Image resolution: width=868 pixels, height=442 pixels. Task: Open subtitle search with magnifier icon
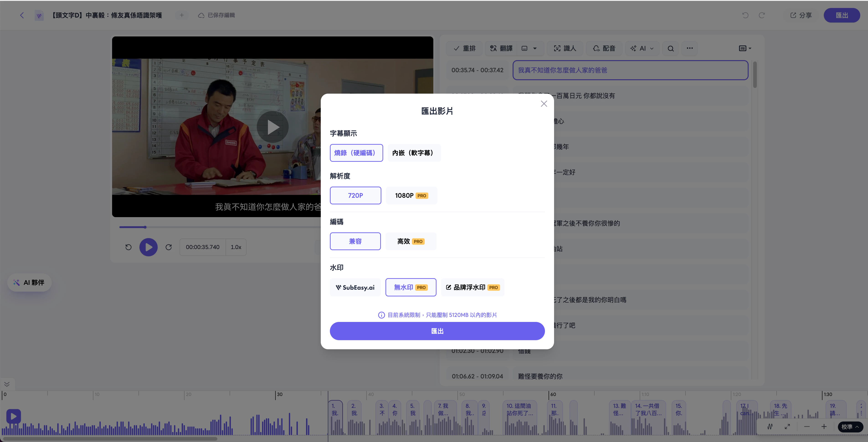point(670,48)
